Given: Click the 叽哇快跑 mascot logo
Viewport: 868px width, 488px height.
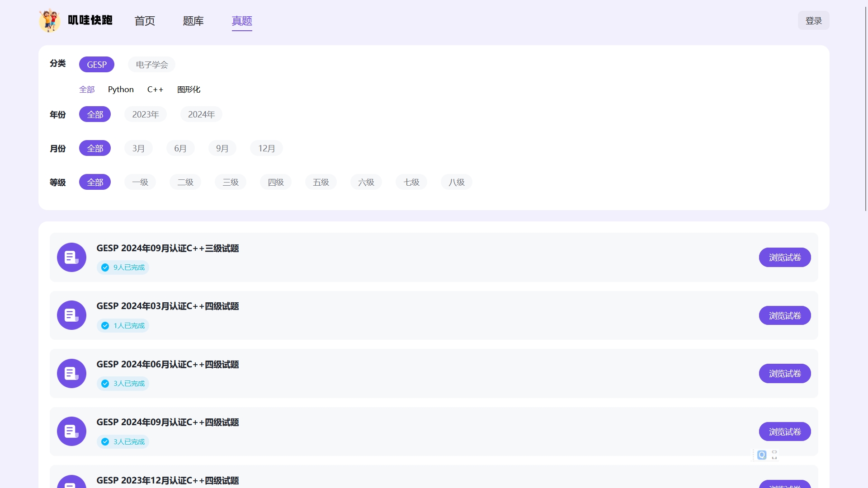Looking at the screenshot, I should click(50, 20).
